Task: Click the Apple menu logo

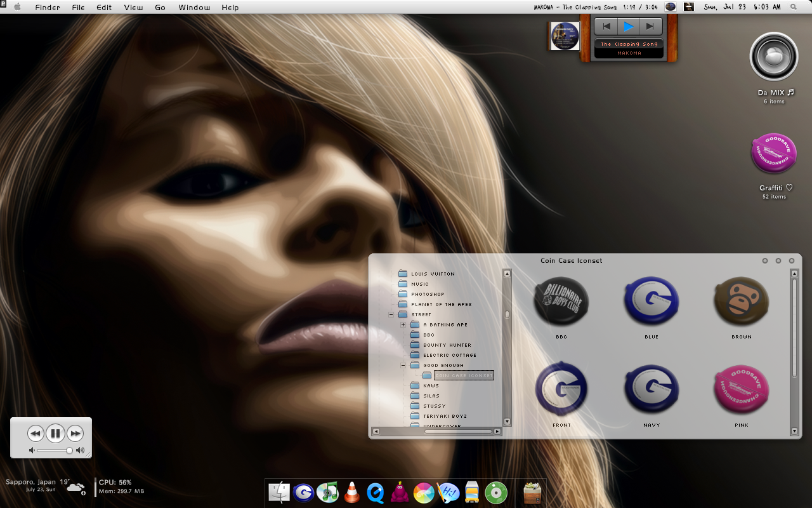Action: coord(17,7)
